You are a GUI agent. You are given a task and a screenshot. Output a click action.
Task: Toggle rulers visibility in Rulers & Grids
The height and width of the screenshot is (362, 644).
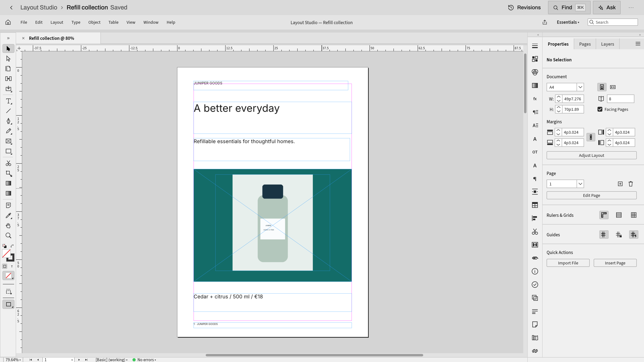604,215
